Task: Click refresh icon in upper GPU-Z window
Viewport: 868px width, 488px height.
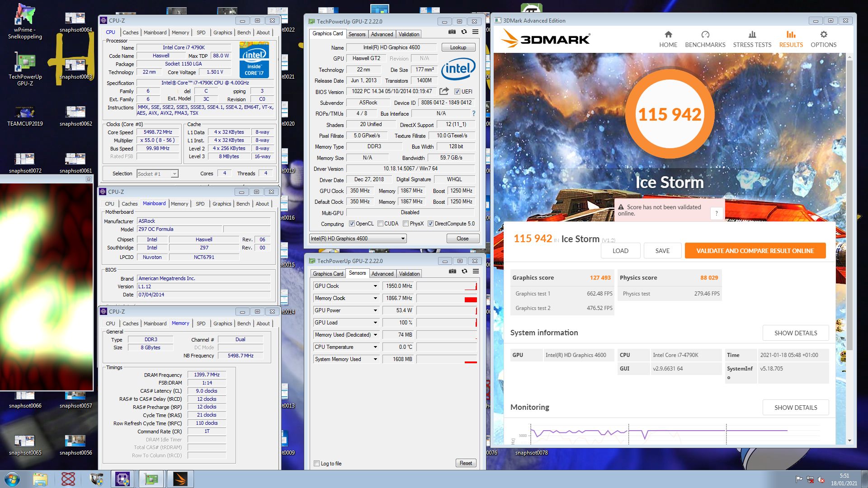Action: [464, 32]
